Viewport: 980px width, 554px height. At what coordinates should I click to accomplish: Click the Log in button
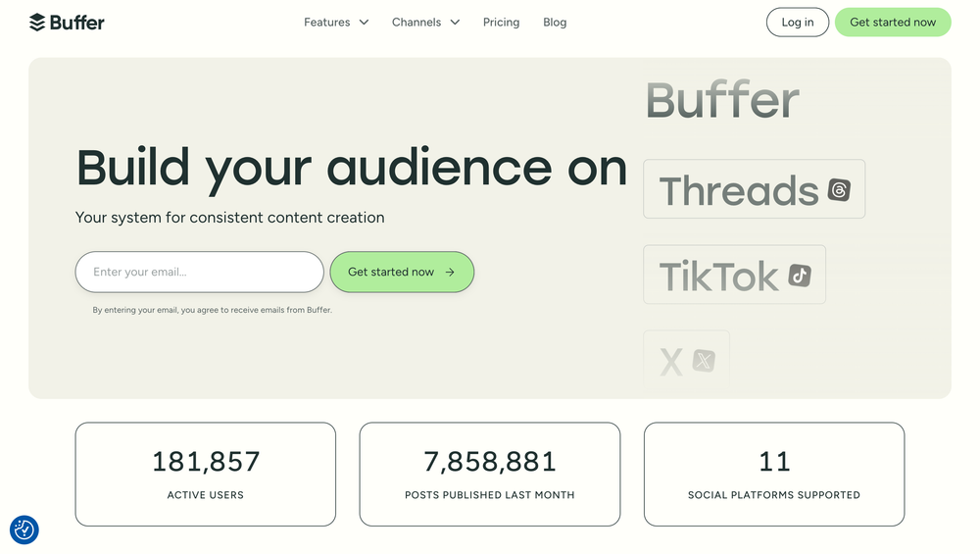pos(798,22)
